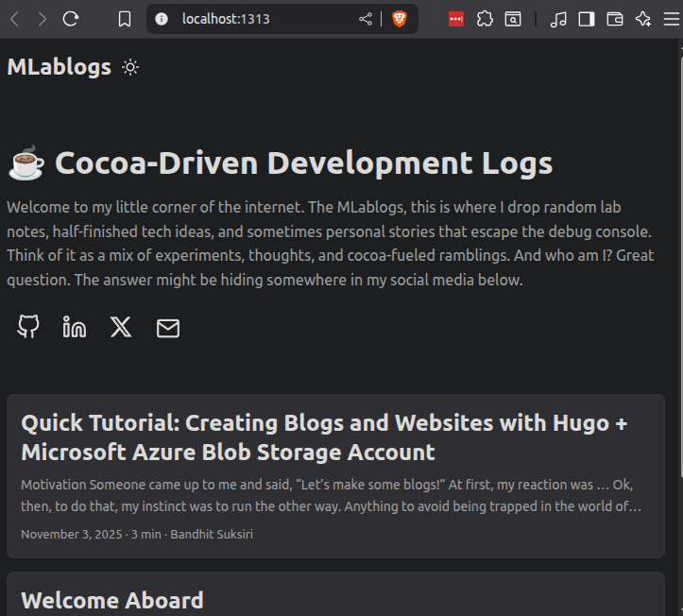The height and width of the screenshot is (616, 683).
Task: Toggle the light/dark theme sun icon
Action: pos(130,67)
